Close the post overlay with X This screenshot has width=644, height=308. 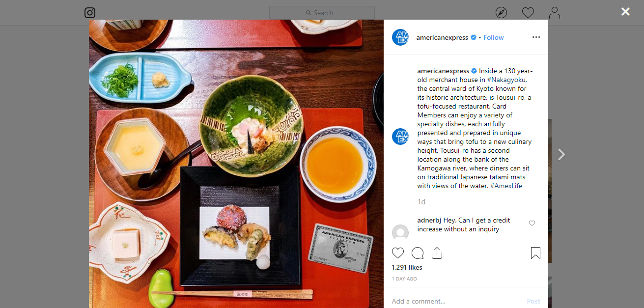pos(625,11)
